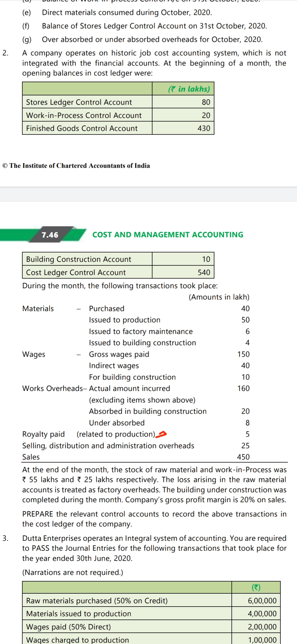Tap the Raw materials purchased (50% on Credit) row
This screenshot has height=644, width=297.
tap(97, 601)
